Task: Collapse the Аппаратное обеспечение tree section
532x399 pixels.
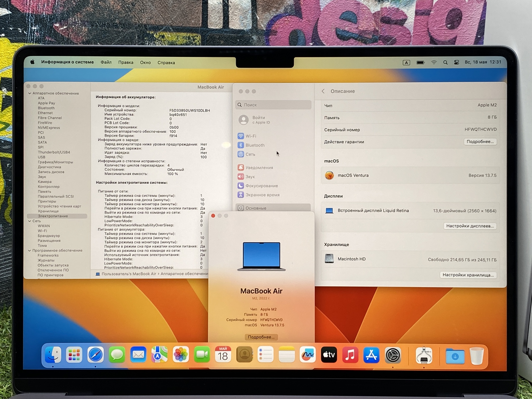Action: (30, 93)
